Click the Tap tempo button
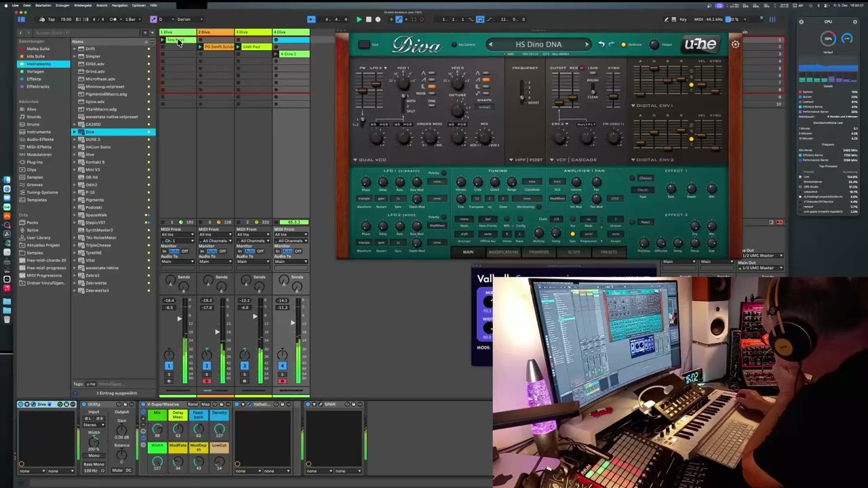Image resolution: width=868 pixels, height=488 pixels. pos(52,19)
